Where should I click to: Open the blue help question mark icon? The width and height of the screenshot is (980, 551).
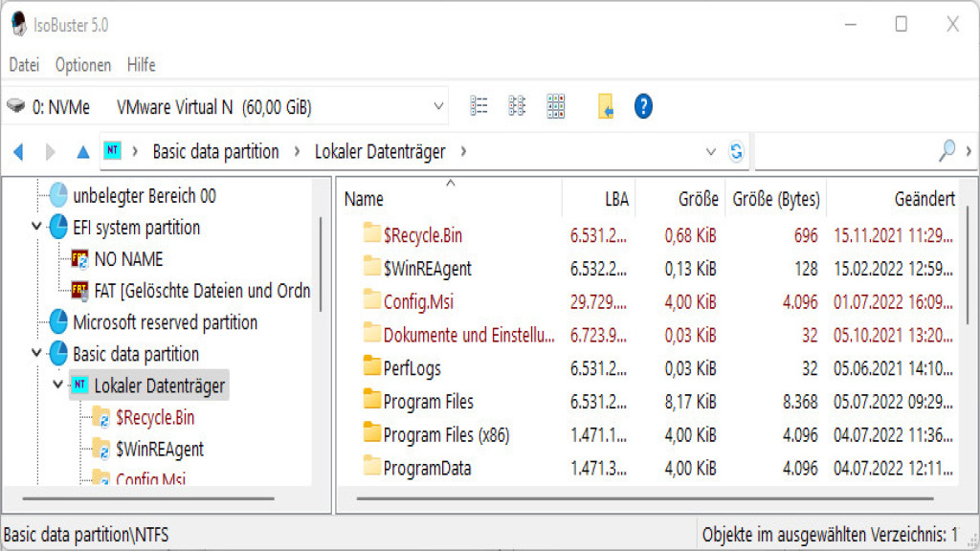[644, 106]
